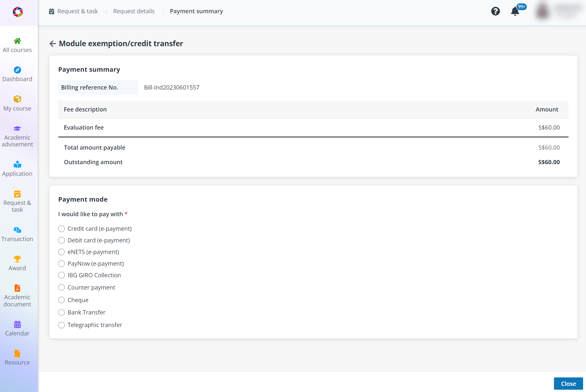Image resolution: width=586 pixels, height=392 pixels.
Task: Open Academic document
Action: click(17, 296)
